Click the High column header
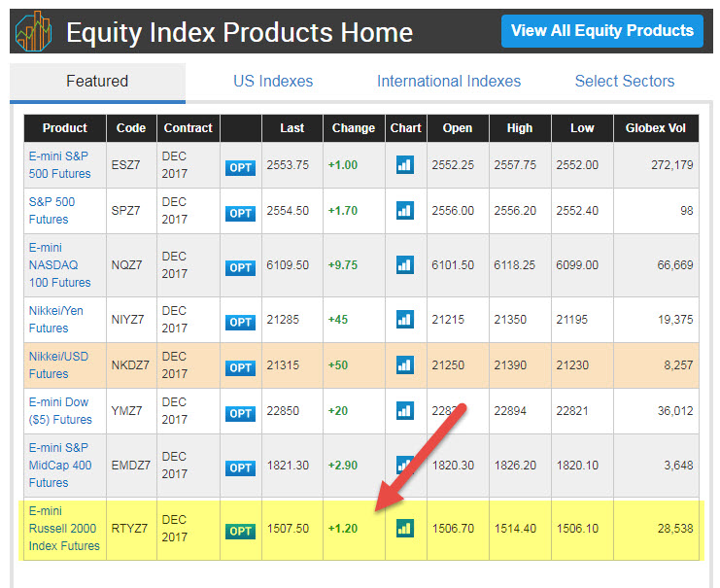Image resolution: width=720 pixels, height=588 pixels. [x=520, y=128]
